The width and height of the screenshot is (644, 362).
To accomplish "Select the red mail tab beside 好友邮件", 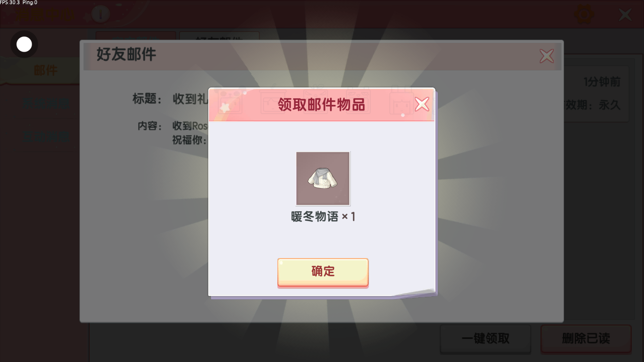I will coord(136,36).
